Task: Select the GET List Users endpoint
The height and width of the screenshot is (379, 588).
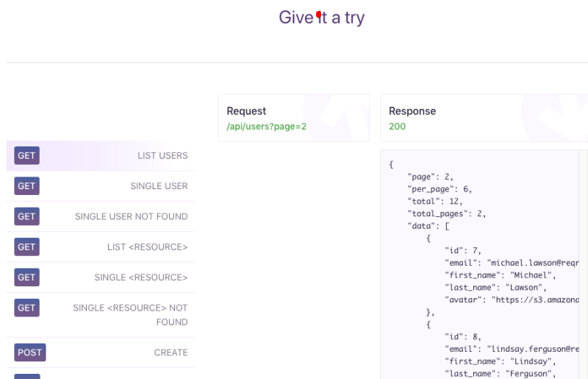Action: (x=101, y=155)
